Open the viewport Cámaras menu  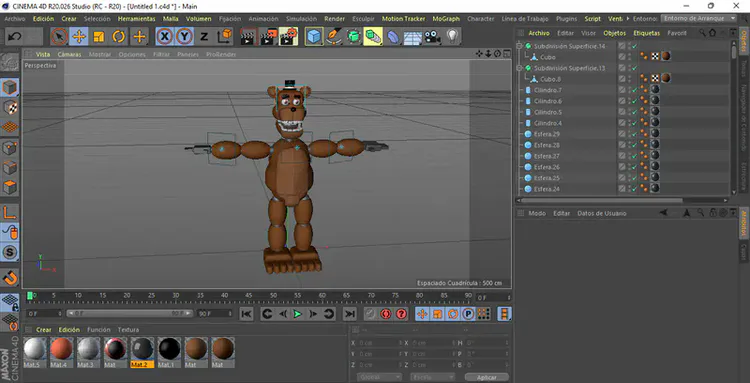pos(69,55)
